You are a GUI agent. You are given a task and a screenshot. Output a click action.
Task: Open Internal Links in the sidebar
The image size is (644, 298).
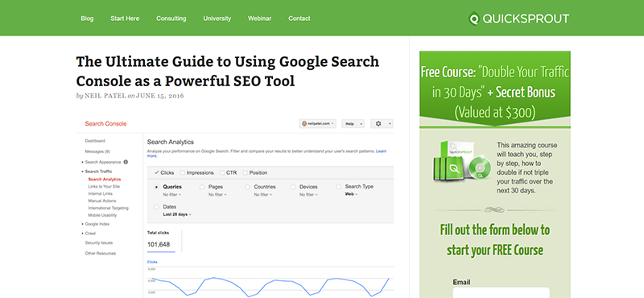100,193
